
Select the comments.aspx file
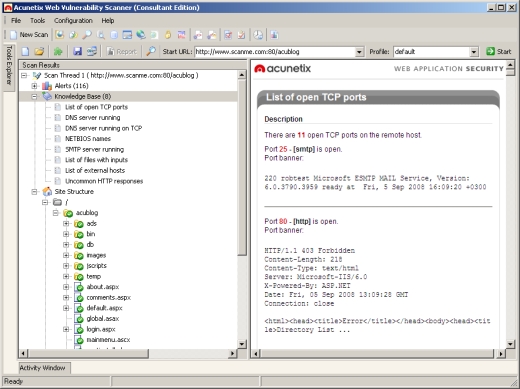109,297
